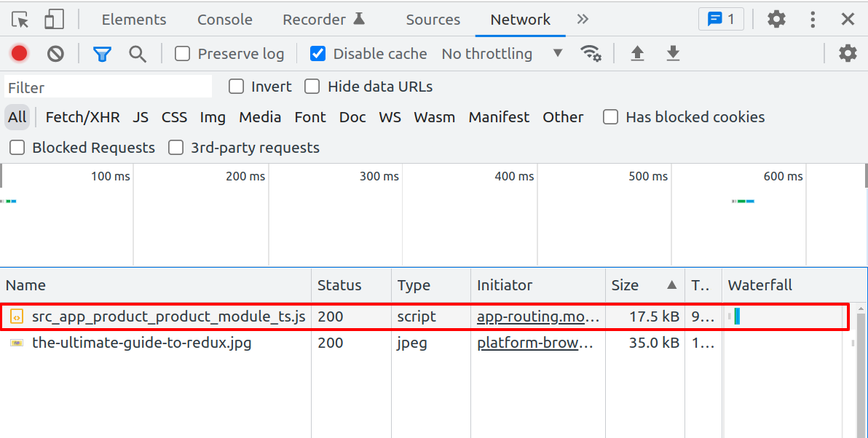Open the Console tab
Viewport: 868px width, 438px height.
click(x=225, y=20)
